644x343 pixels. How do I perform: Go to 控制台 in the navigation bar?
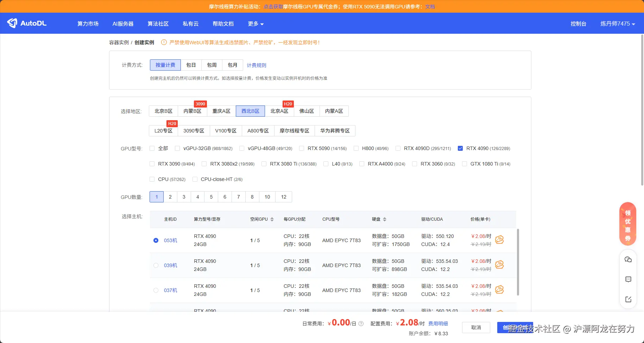[x=578, y=24]
